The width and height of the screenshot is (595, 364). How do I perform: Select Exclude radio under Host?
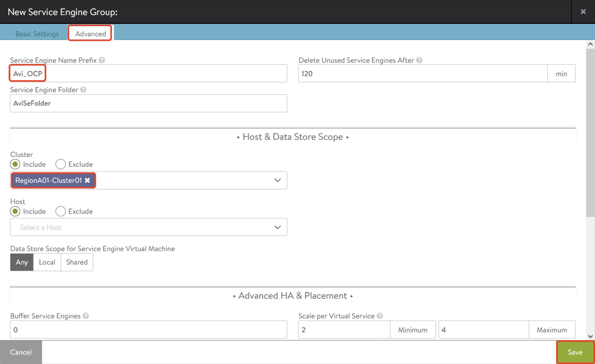click(x=61, y=211)
